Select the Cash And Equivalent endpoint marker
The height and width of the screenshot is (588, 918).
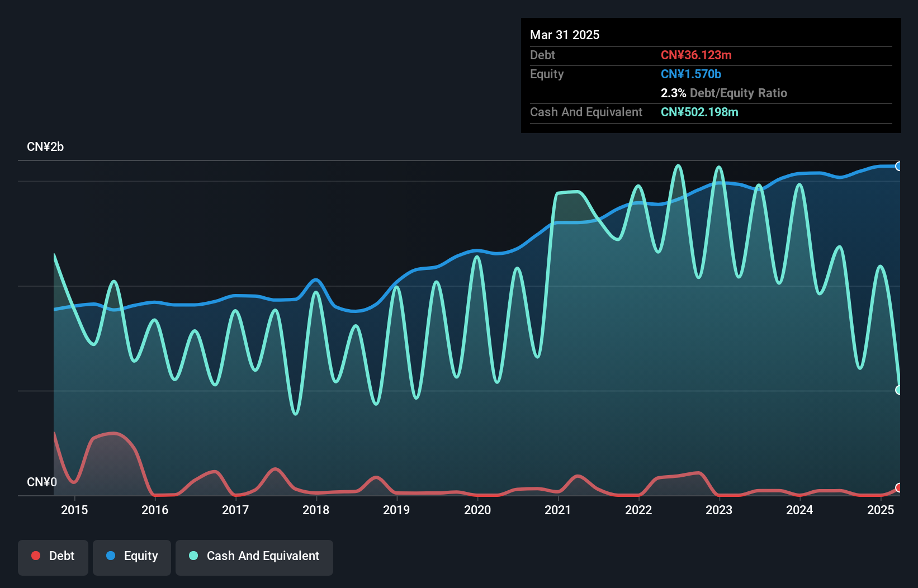click(x=898, y=390)
